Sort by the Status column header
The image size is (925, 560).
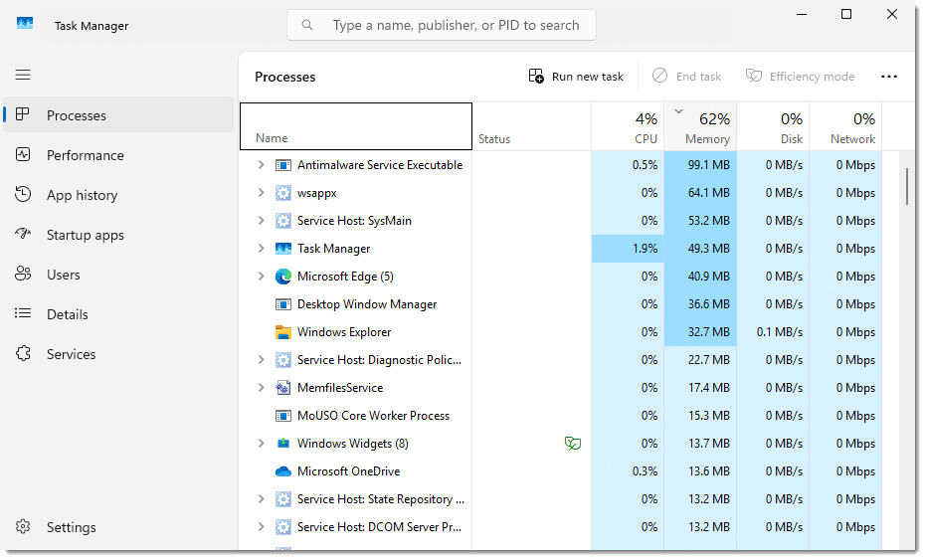coord(531,126)
